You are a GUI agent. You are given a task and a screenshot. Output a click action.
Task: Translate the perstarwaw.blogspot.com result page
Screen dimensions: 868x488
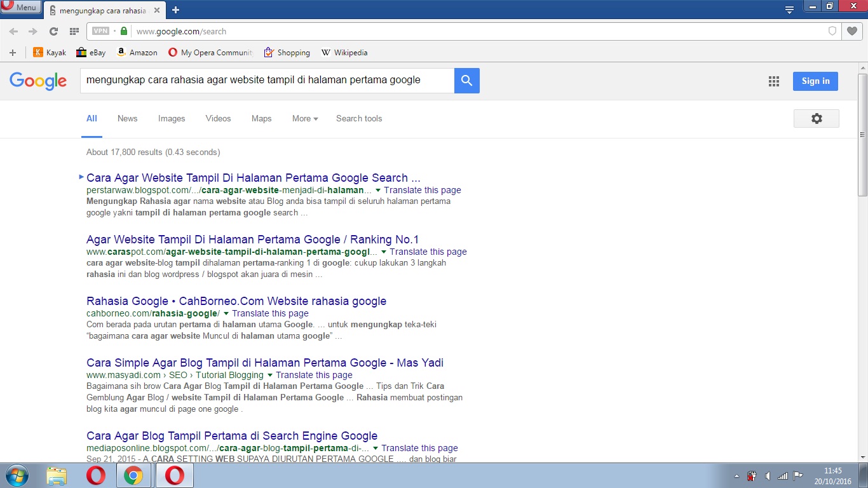423,190
